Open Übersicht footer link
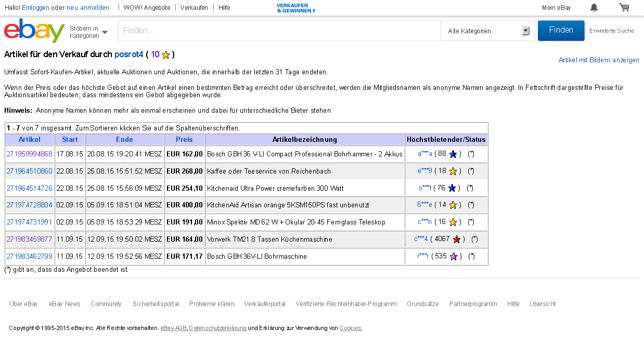 pyautogui.click(x=543, y=304)
